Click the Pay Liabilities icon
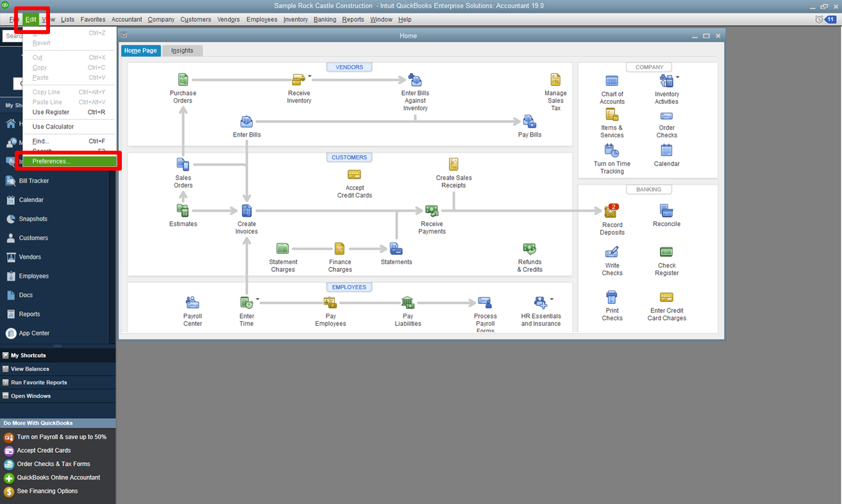 coord(407,303)
